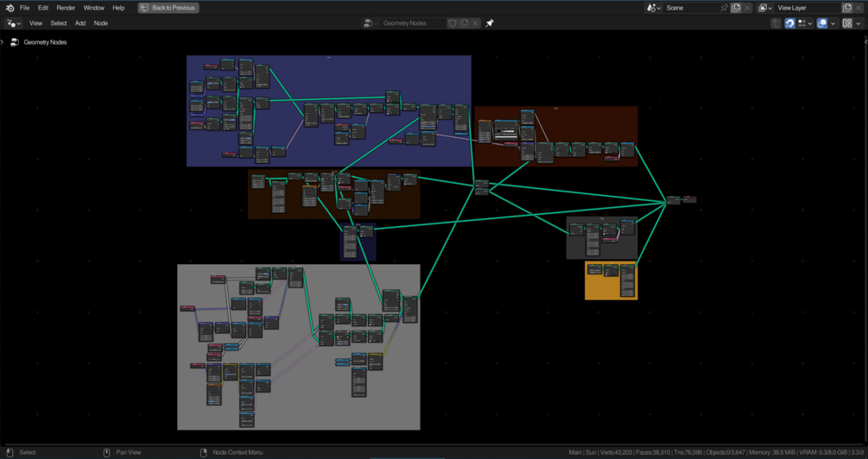The height and width of the screenshot is (459, 868).
Task: Delete the current Scene
Action: 747,8
